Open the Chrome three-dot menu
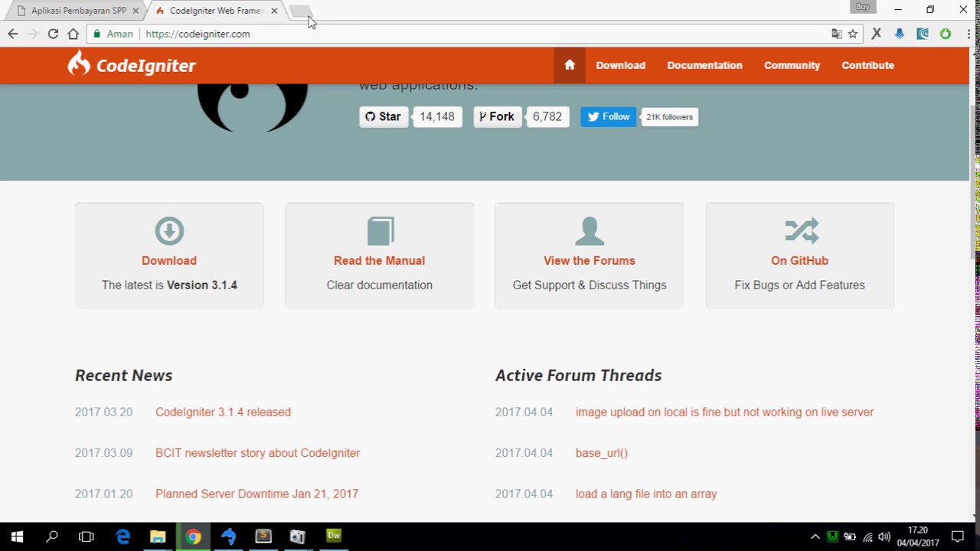 click(x=969, y=34)
